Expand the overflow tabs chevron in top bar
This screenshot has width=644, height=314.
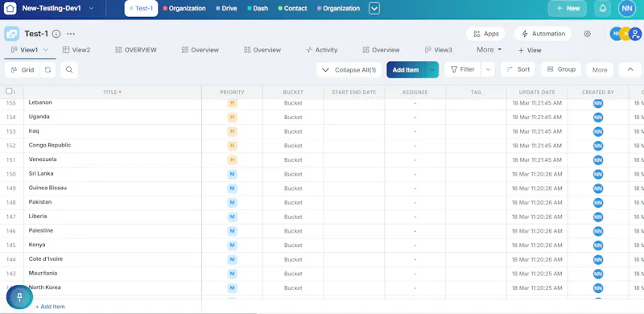[374, 8]
